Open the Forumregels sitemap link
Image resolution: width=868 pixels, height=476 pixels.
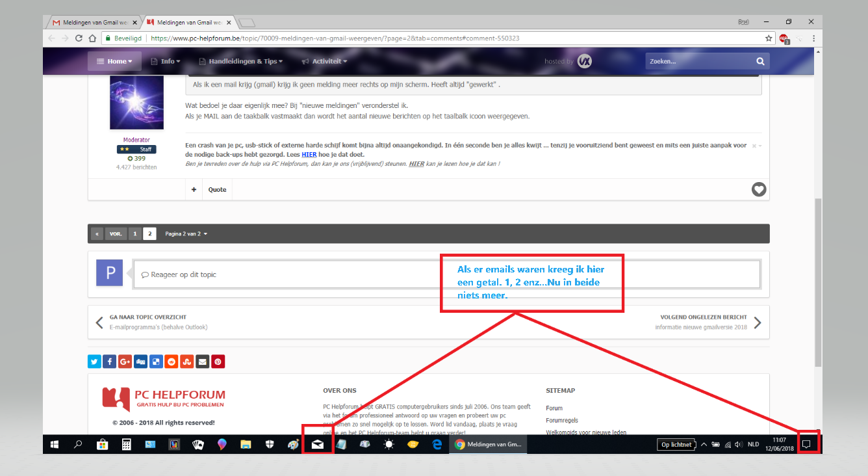(562, 420)
